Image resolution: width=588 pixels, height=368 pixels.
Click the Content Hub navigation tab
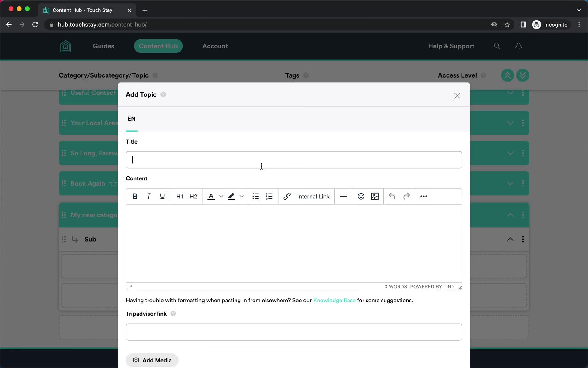point(158,46)
